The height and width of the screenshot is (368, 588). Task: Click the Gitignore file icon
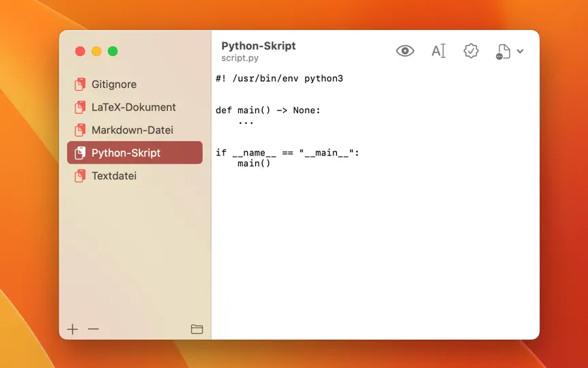pos(80,84)
